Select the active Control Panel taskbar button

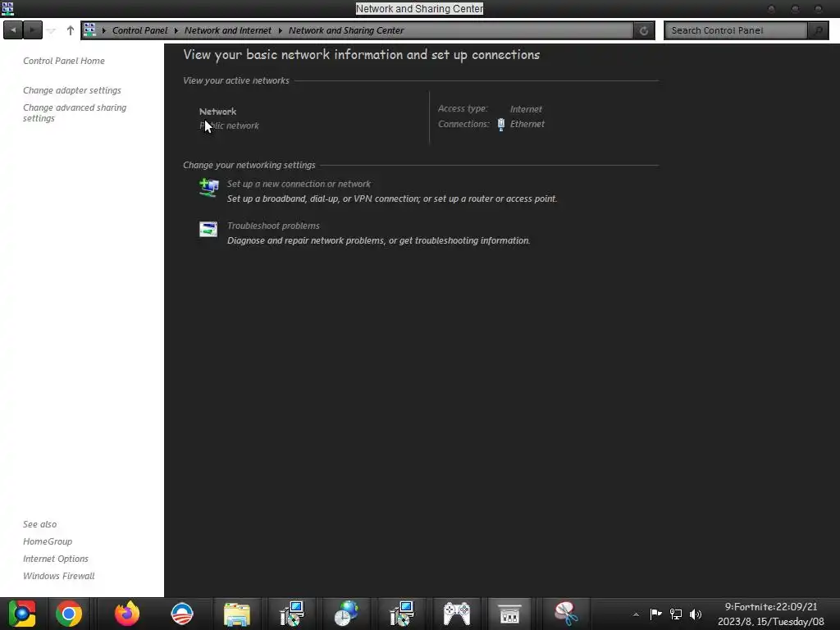coord(509,614)
